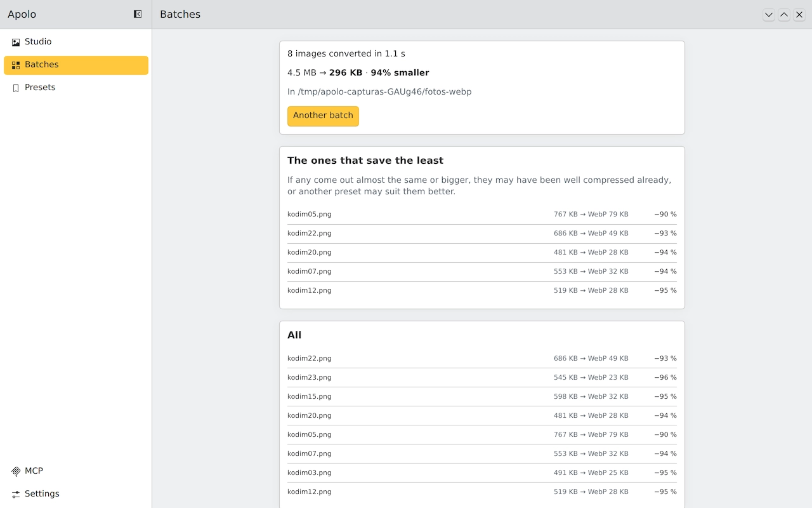The height and width of the screenshot is (508, 812).
Task: Click the Another batch button
Action: pos(323,116)
